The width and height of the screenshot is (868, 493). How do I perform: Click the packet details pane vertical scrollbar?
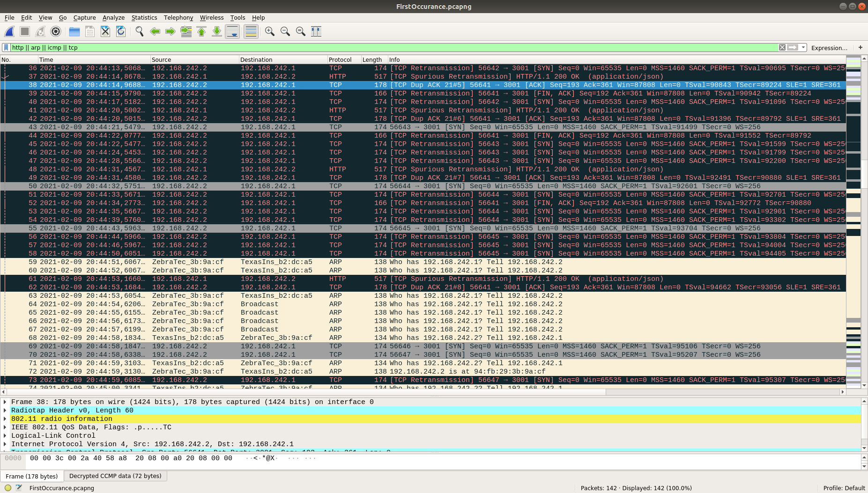864,424
